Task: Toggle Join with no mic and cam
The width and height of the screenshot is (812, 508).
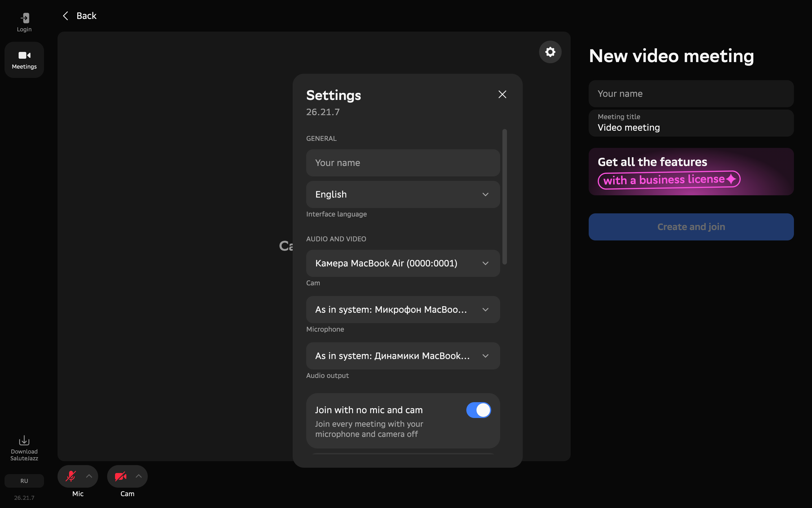Action: point(478,410)
